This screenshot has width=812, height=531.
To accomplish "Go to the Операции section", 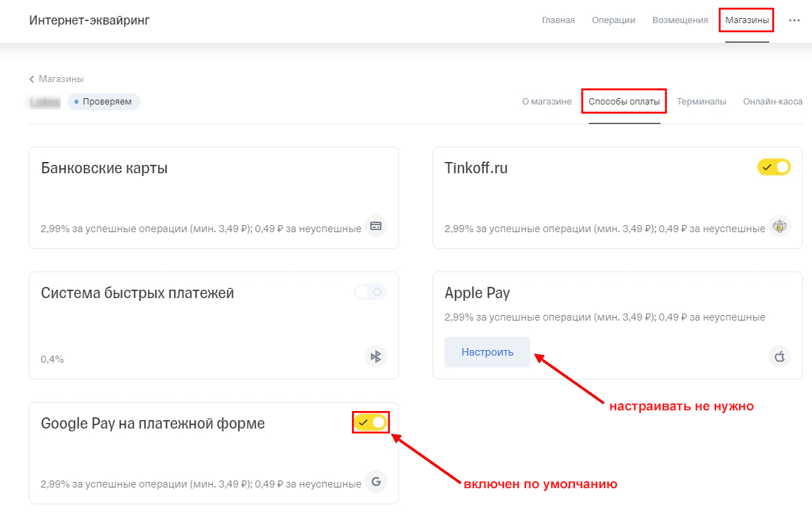I will point(614,20).
